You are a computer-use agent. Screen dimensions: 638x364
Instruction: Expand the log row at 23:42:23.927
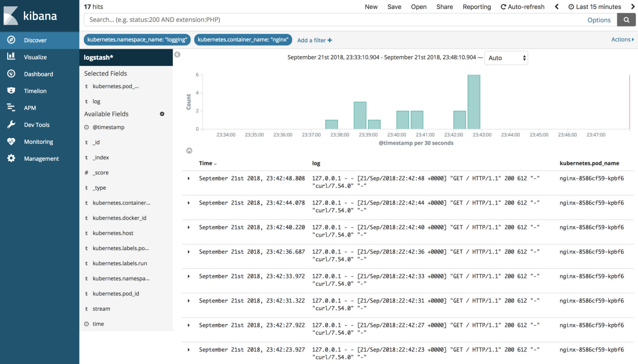click(x=189, y=350)
